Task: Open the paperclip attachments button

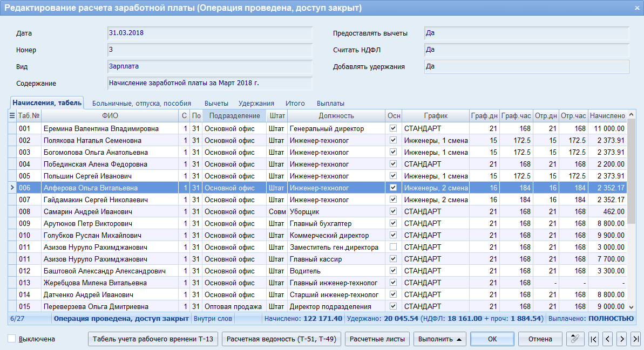Action: tap(575, 339)
